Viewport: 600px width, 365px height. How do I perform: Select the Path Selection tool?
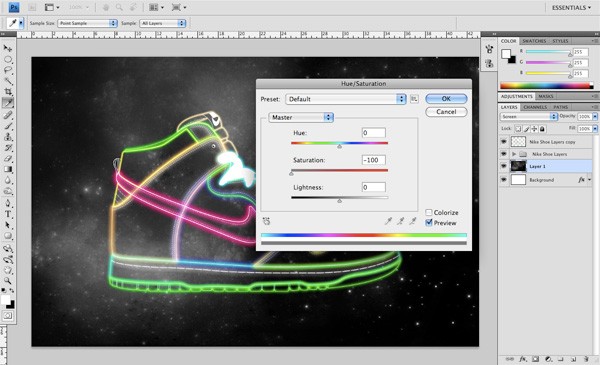8,225
